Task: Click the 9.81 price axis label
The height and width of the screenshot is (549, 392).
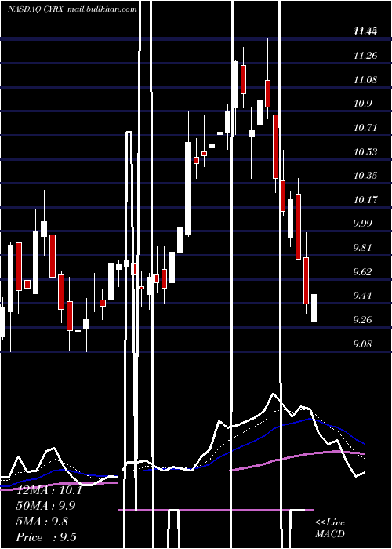Action: (x=362, y=248)
